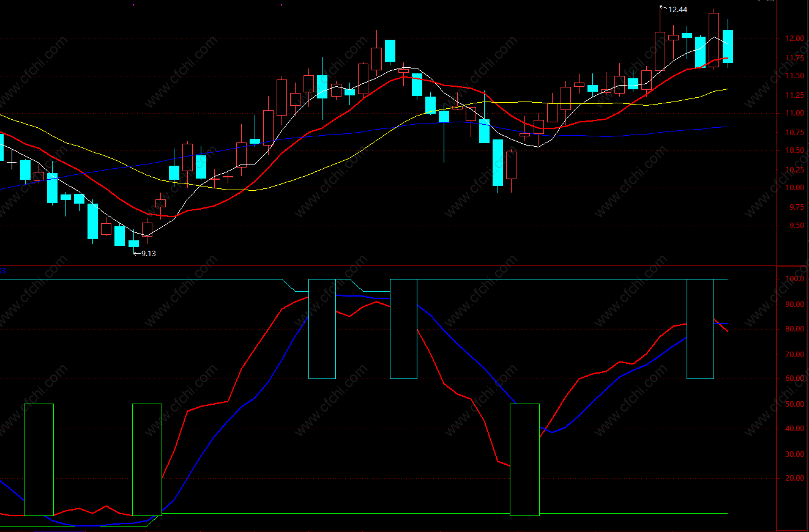Click the rightmost green signal box in indicator panel
Image resolution: width=809 pixels, height=532 pixels.
(x=524, y=460)
